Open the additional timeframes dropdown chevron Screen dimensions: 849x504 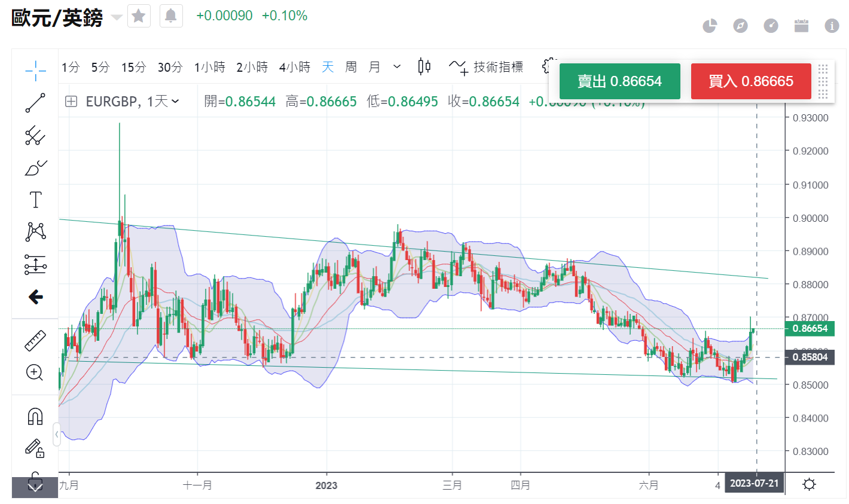[397, 67]
